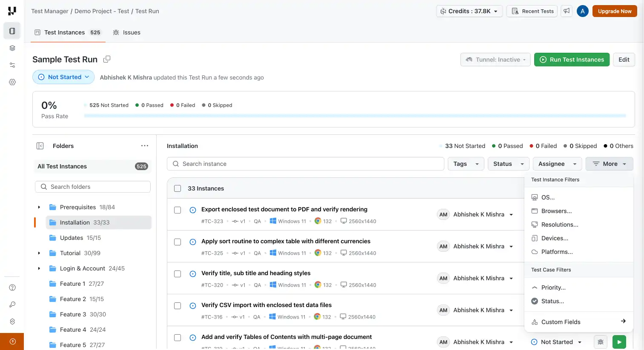Viewport: 644px width, 350px height.
Task: Expand the Login & Account folder
Action: coord(39,268)
